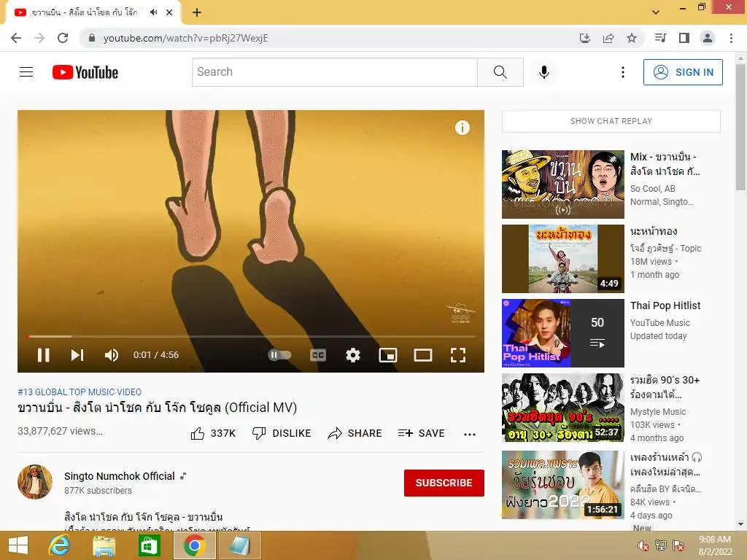Click the network tray icon
Image resolution: width=747 pixels, height=560 pixels.
[x=661, y=545]
